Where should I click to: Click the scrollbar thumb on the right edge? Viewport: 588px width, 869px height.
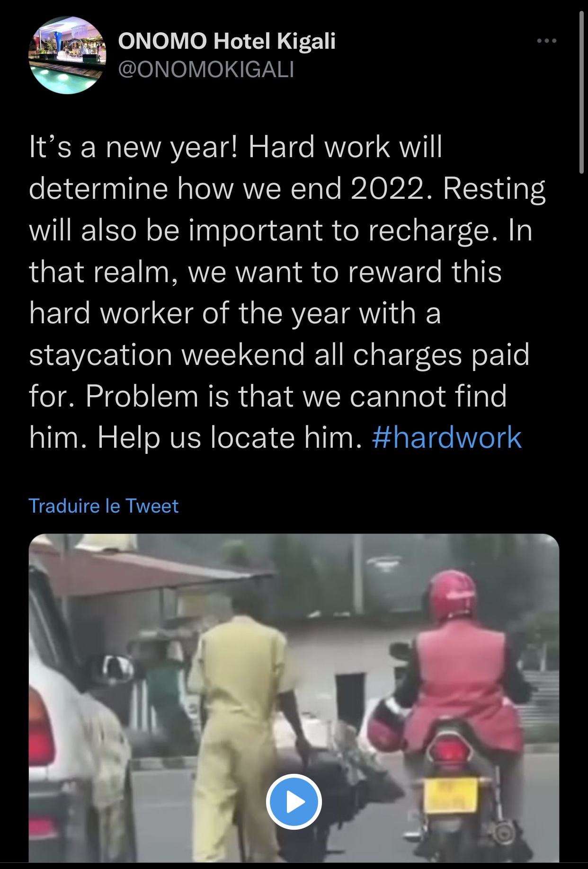pyautogui.click(x=582, y=92)
